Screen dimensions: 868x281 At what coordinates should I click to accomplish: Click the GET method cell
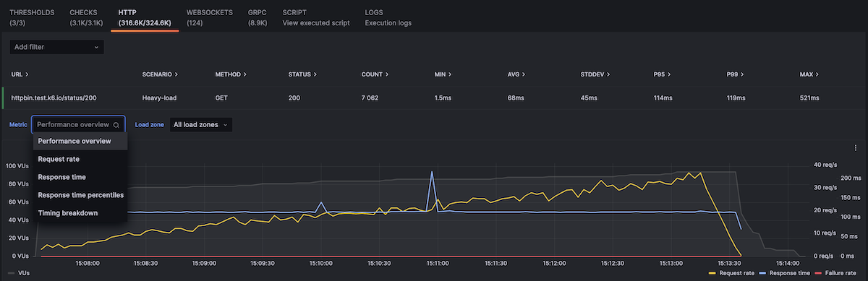[222, 98]
